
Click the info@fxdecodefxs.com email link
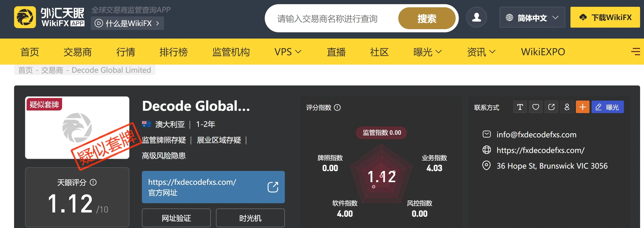pos(536,134)
